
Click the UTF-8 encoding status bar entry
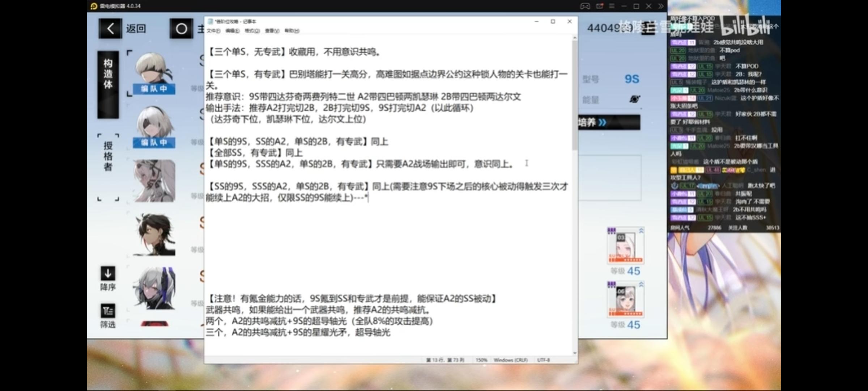click(543, 360)
